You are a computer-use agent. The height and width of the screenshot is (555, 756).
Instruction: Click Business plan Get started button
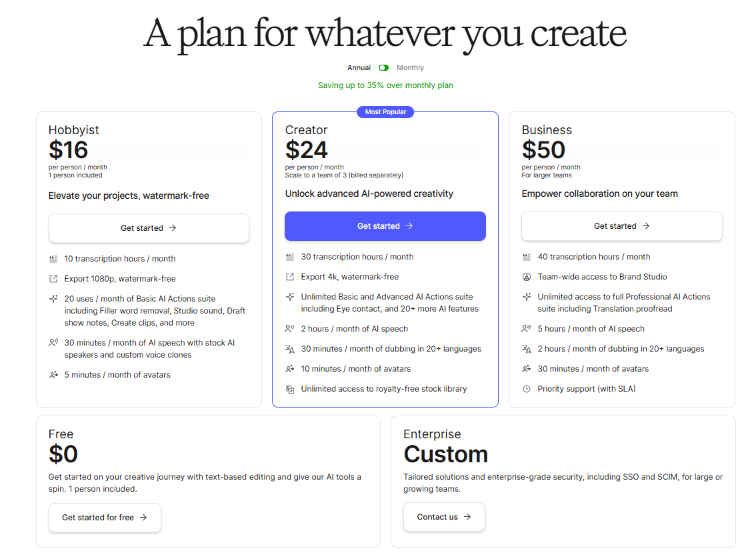622,226
